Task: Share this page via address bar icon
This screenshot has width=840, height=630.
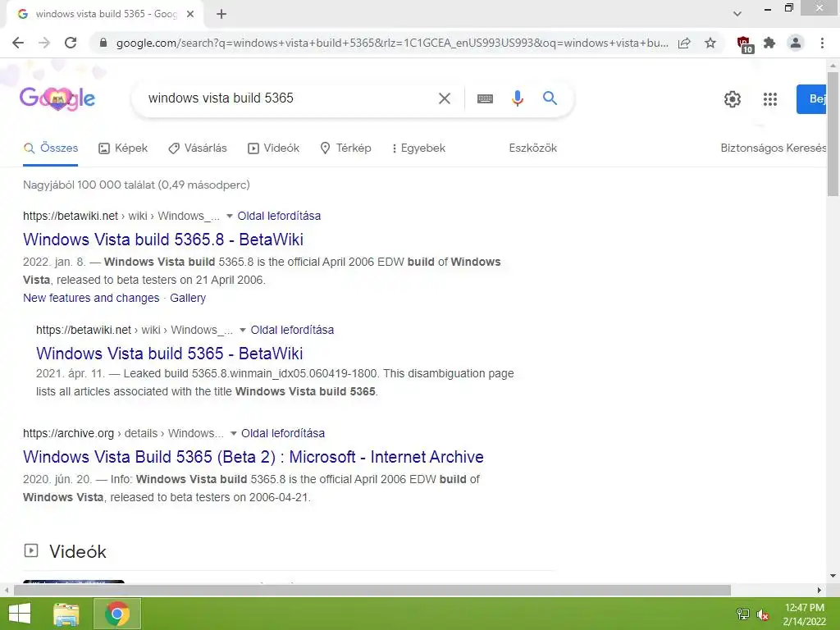Action: (x=684, y=43)
